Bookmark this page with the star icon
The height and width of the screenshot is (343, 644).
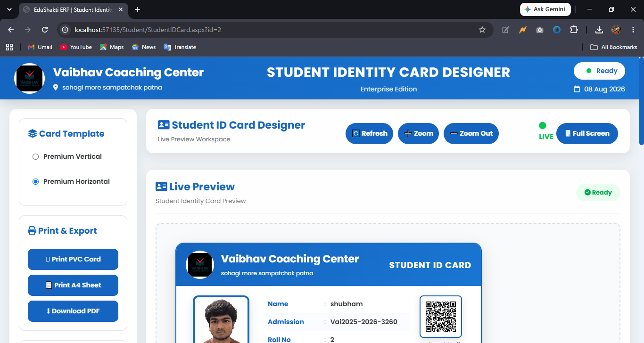tap(482, 30)
